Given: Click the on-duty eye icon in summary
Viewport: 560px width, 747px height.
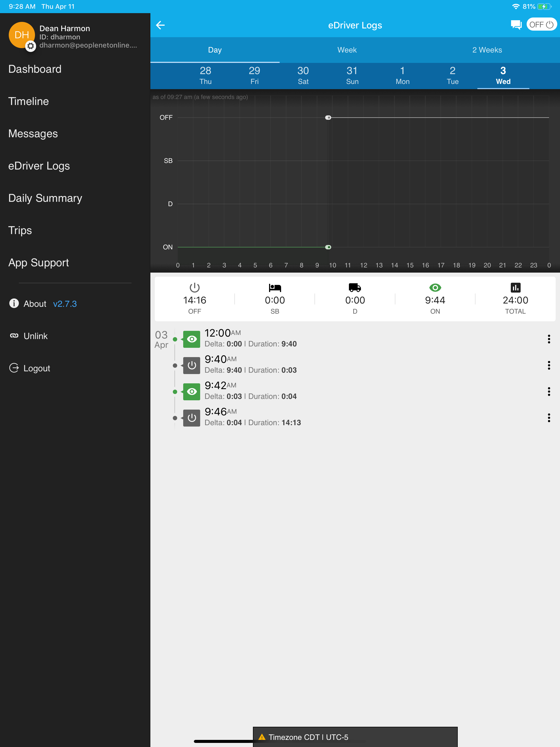Looking at the screenshot, I should click(x=435, y=288).
